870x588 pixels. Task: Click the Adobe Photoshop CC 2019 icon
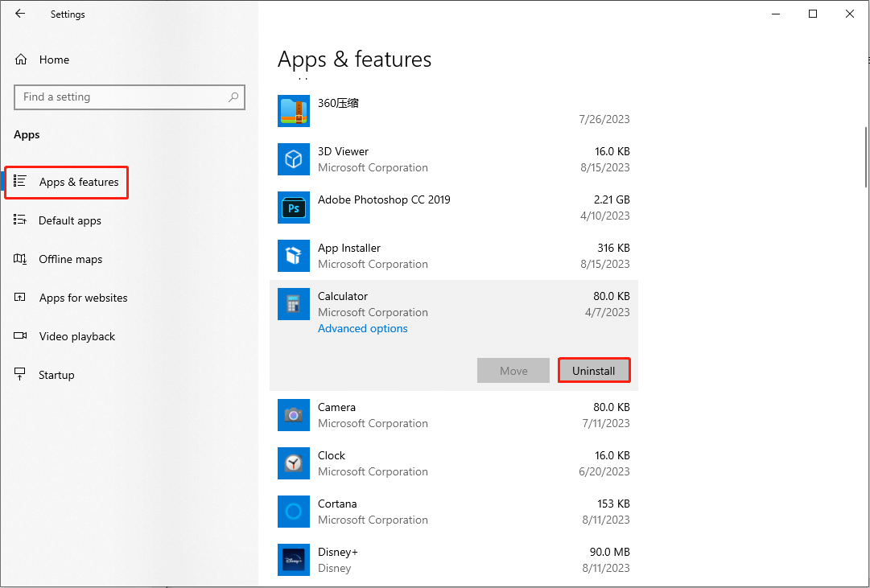(294, 208)
